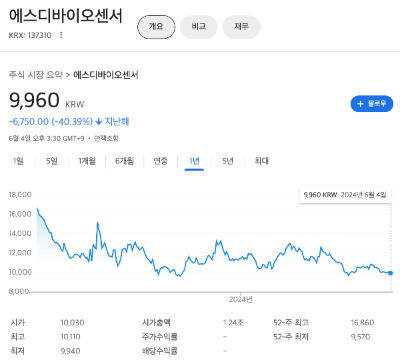Click the plus icon on the follow button

pos(360,104)
